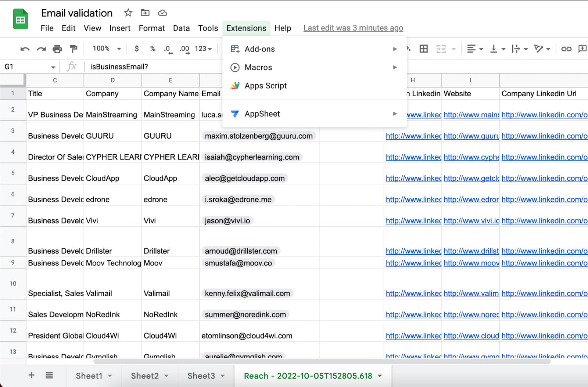The width and height of the screenshot is (588, 387).
Task: Open the All Sheets list icon
Action: coord(49,375)
